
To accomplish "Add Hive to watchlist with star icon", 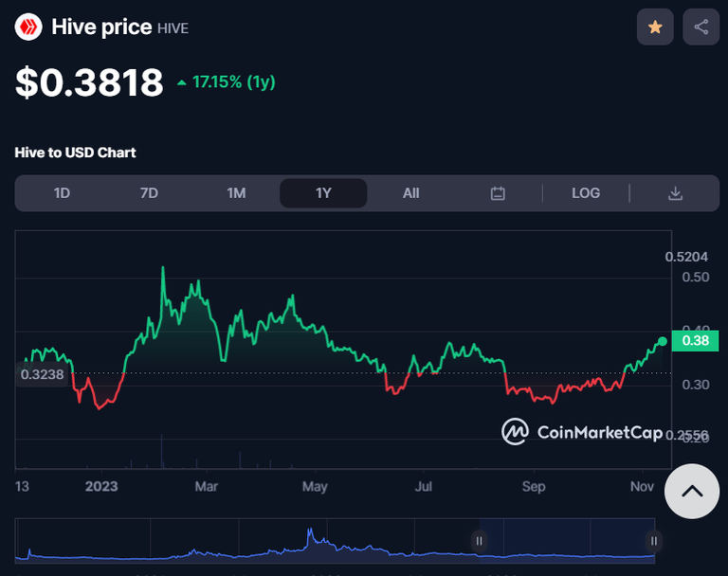I will tap(655, 27).
